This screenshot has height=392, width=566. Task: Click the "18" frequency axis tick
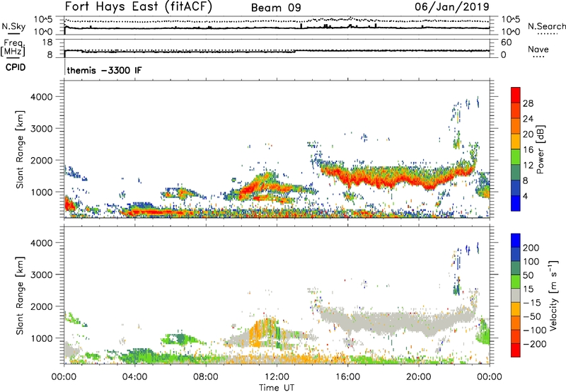pyautogui.click(x=47, y=42)
